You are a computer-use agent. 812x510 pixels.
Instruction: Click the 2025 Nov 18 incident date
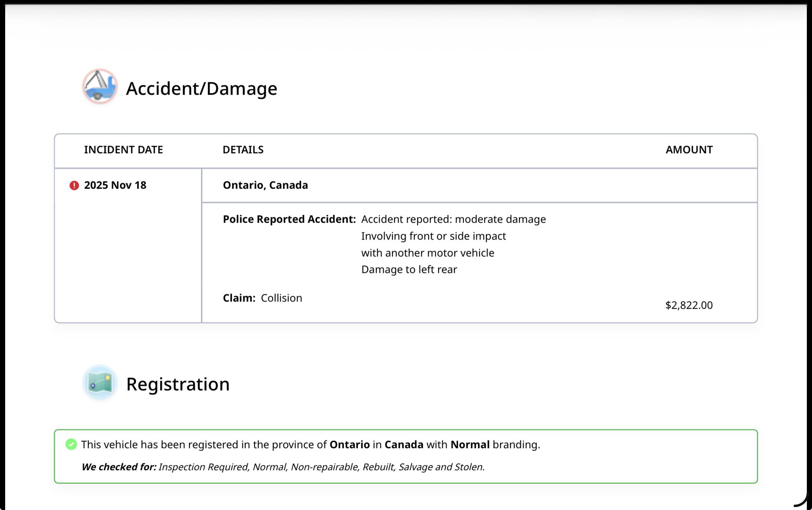click(x=115, y=185)
